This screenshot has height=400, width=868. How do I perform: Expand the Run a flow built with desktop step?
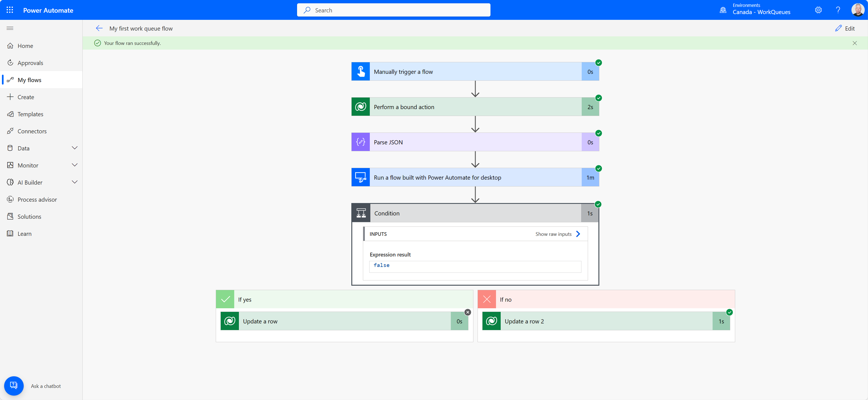point(475,177)
